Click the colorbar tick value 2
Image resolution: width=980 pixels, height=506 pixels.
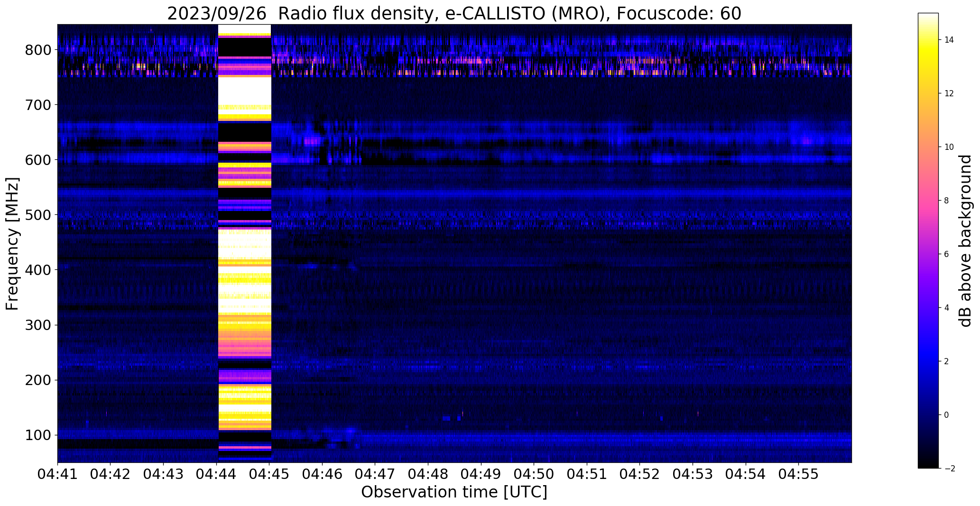point(947,361)
